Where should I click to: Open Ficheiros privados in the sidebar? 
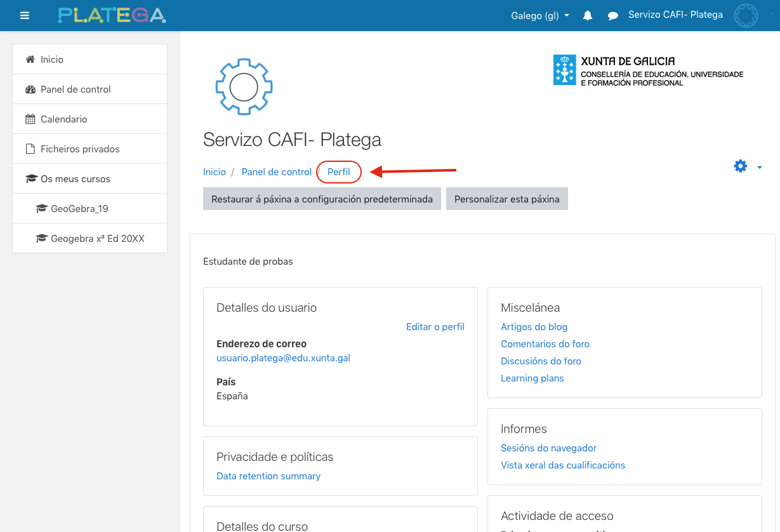click(80, 149)
